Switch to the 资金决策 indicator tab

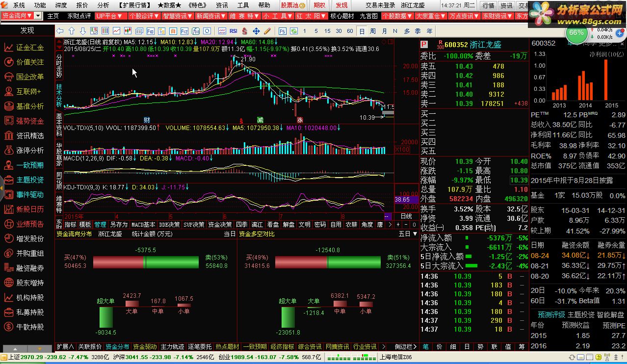click(x=220, y=225)
